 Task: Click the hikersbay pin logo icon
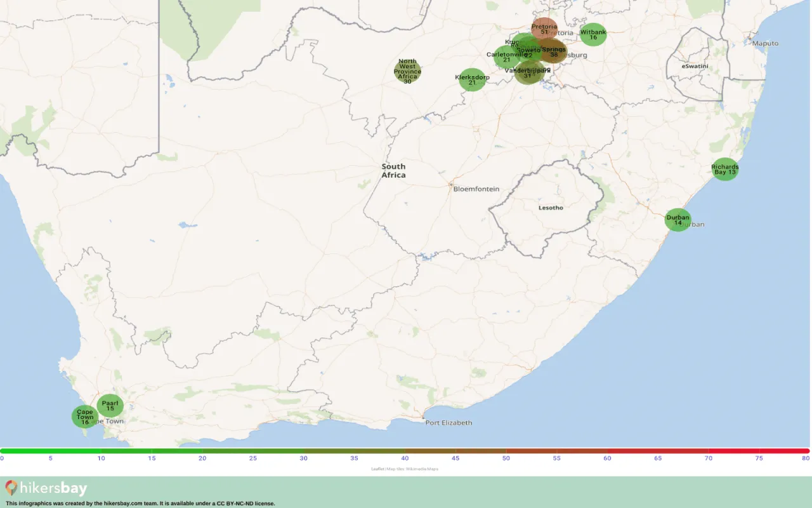click(x=11, y=488)
